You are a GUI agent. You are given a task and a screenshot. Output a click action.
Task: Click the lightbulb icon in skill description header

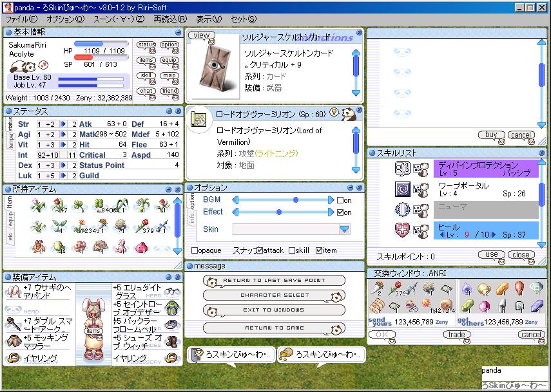[334, 113]
